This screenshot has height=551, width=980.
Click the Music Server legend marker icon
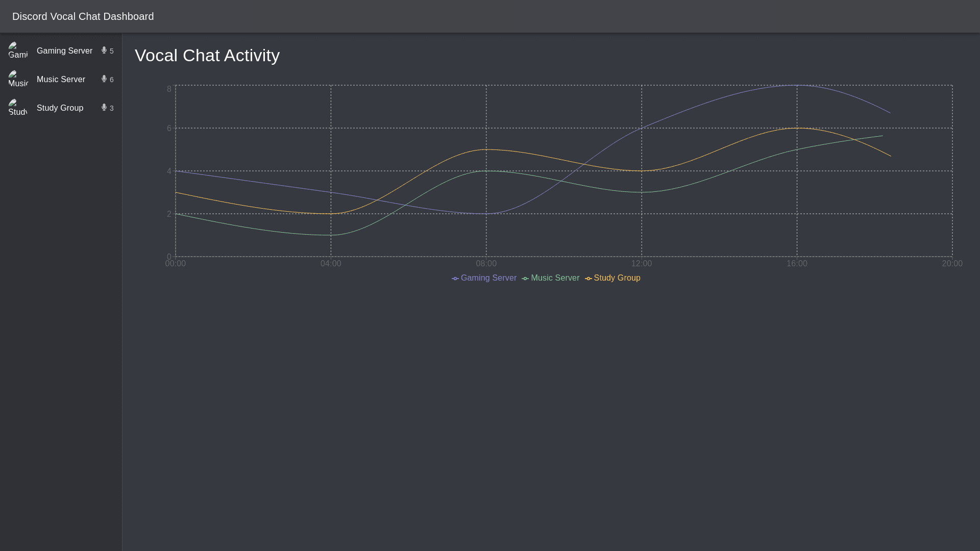click(525, 279)
